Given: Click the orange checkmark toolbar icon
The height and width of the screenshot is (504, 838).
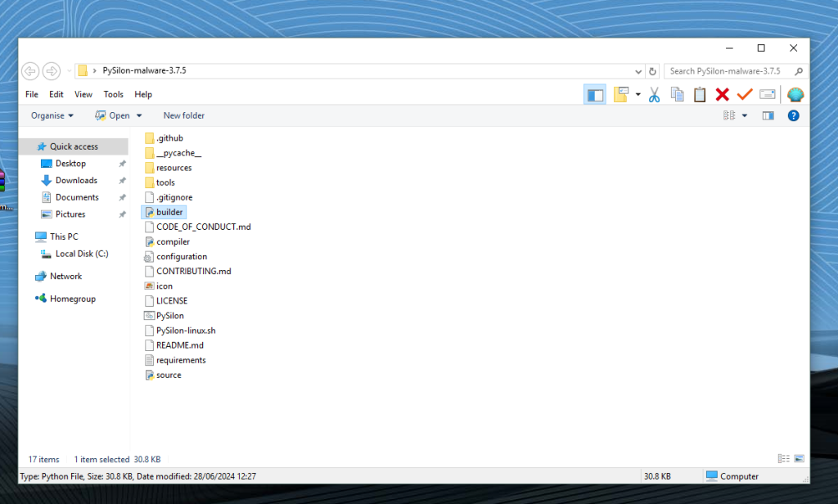Looking at the screenshot, I should point(745,94).
